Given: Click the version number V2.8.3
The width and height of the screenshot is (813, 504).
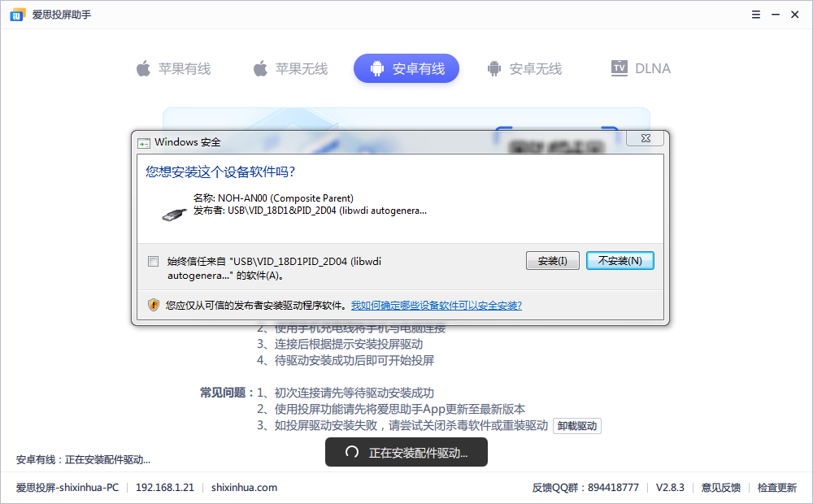Looking at the screenshot, I should point(670,488).
